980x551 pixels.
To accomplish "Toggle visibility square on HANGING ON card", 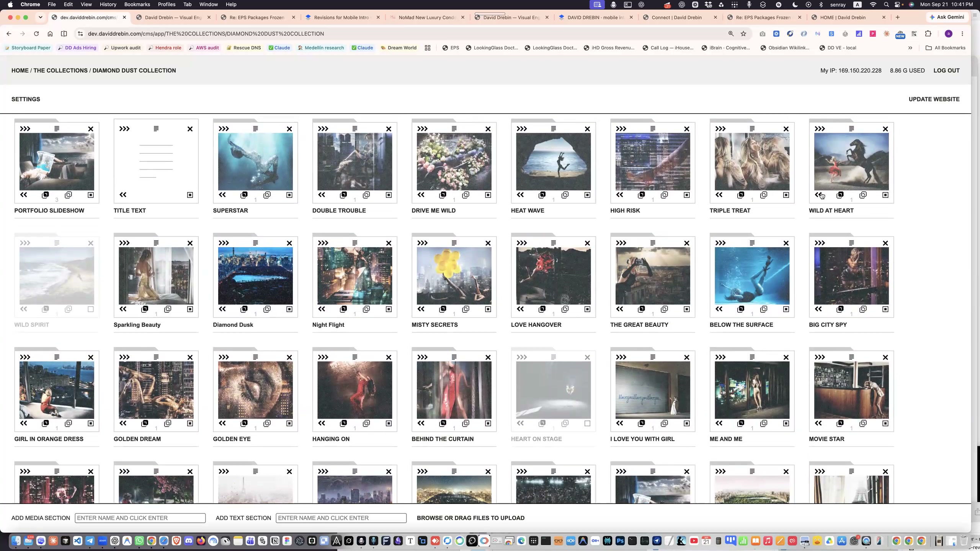I will [x=389, y=423].
